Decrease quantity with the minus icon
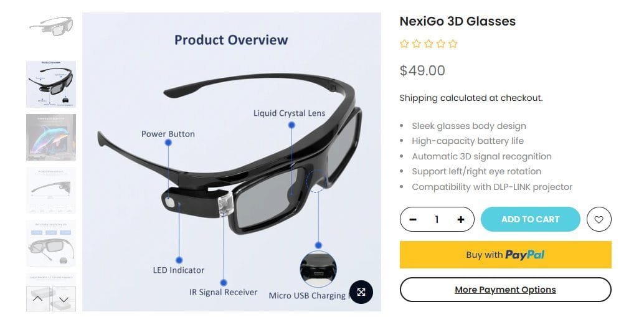Viewport: 644px width, 317px height. 413,220
